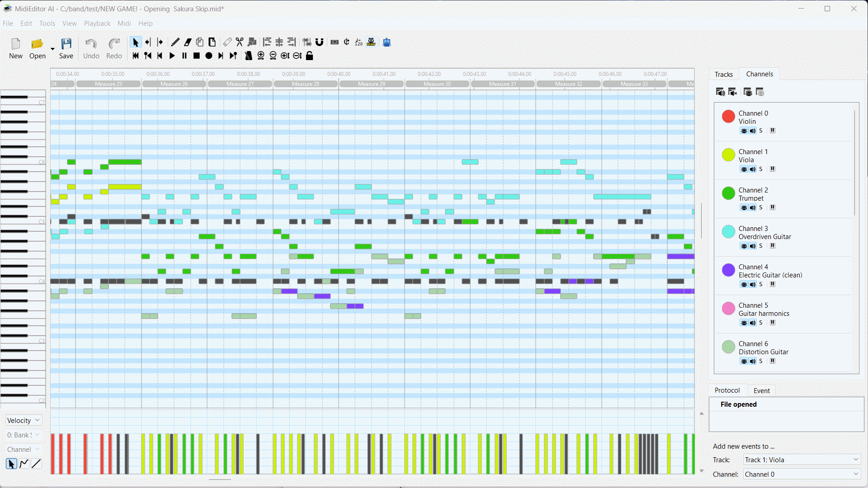Click the purple Channel 4 color swatch
This screenshot has width=868, height=488.
click(728, 270)
